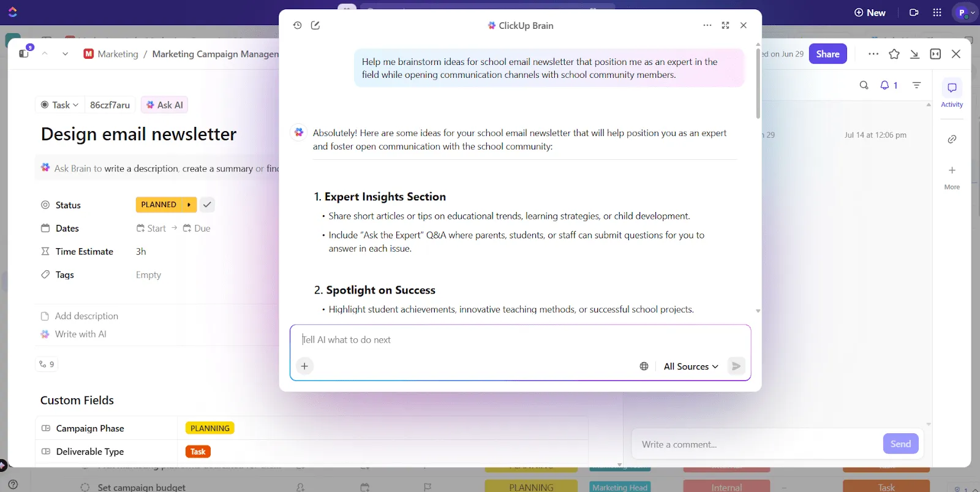This screenshot has width=980, height=492.
Task: Open the Task type dropdown
Action: pos(59,105)
